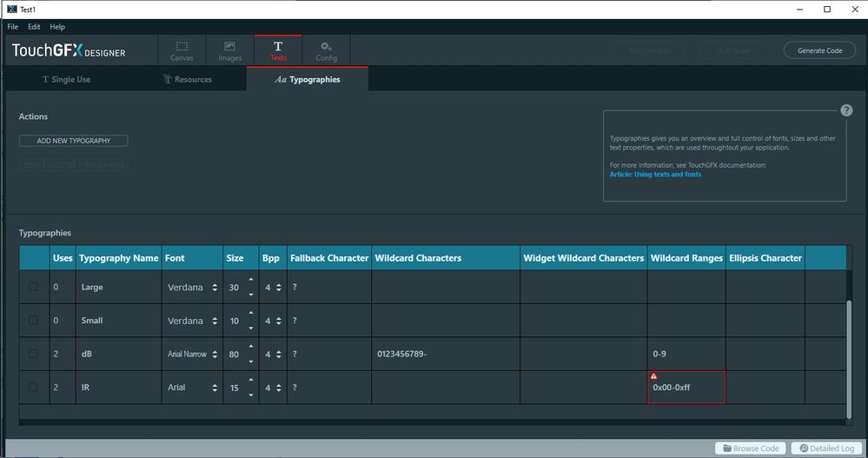The image size is (868, 458).
Task: Click typography name IR
Action: 85,387
